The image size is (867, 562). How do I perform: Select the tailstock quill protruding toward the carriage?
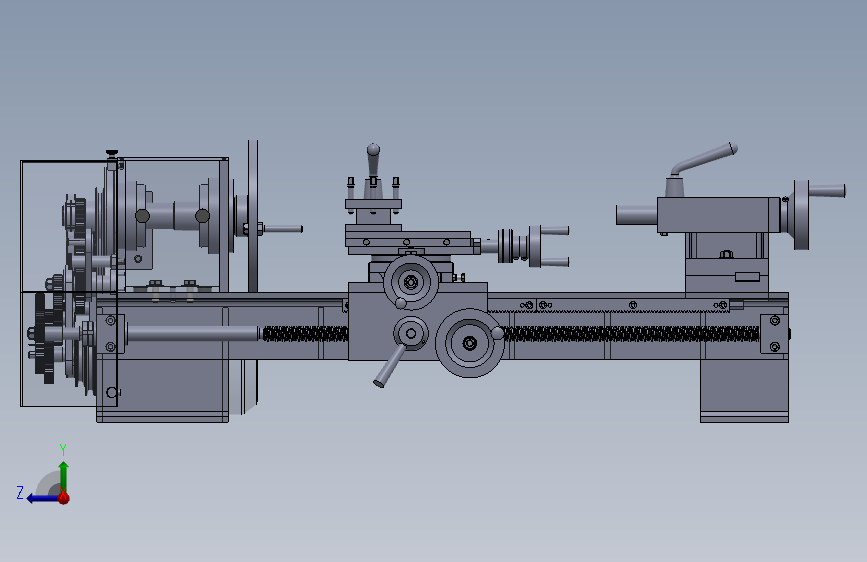636,215
